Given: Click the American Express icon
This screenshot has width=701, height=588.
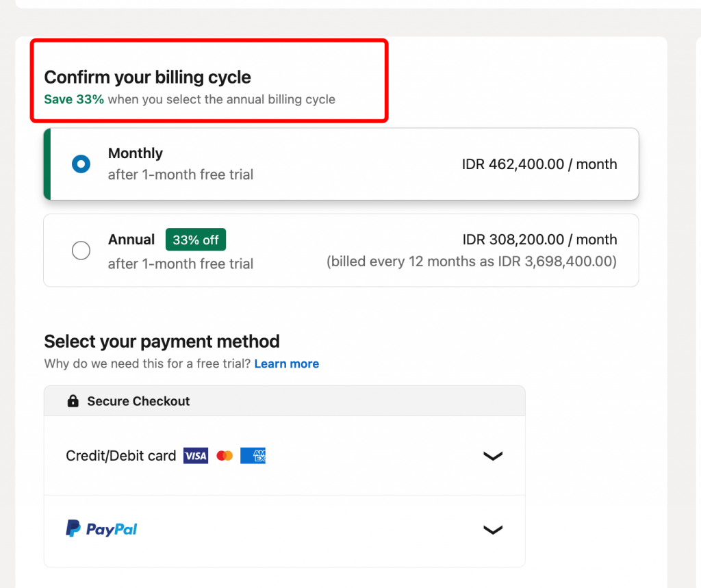Looking at the screenshot, I should coord(253,455).
